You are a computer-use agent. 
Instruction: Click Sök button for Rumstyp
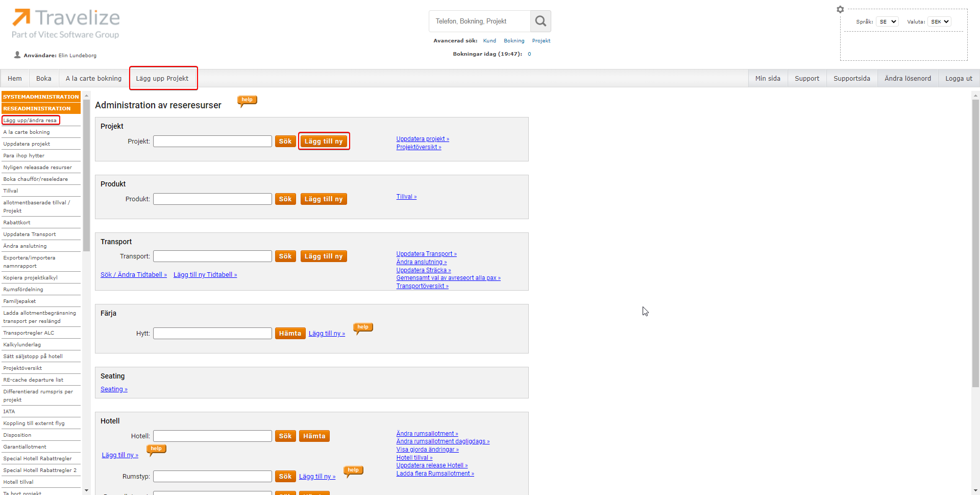click(x=285, y=477)
